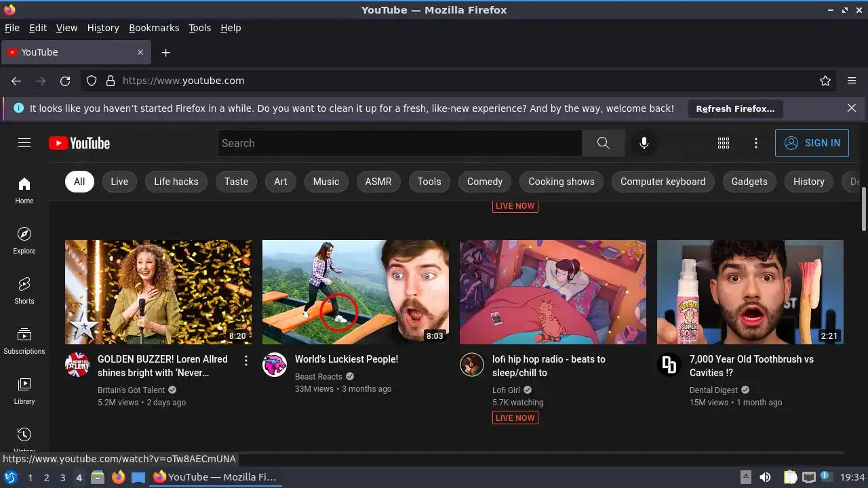This screenshot has width=868, height=488.
Task: Click the World's Luckiest People! title link
Action: [x=347, y=359]
